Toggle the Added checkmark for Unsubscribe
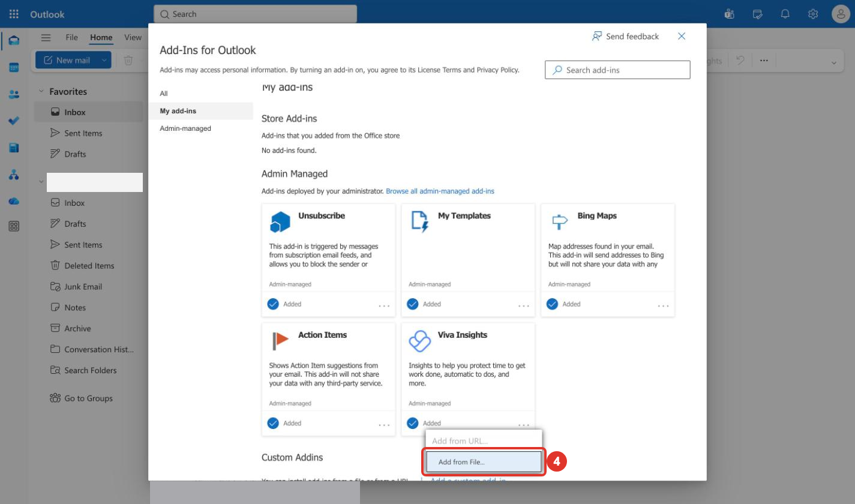The image size is (855, 504). point(273,304)
